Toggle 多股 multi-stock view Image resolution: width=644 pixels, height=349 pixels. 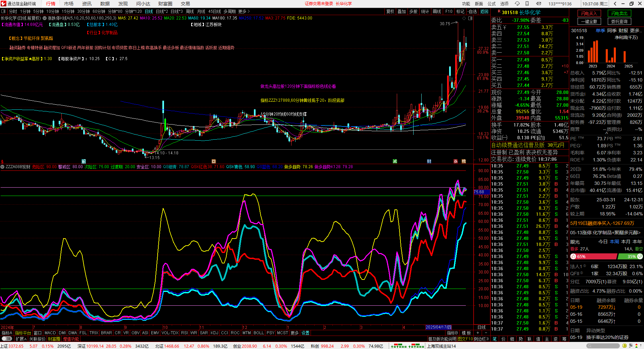[x=413, y=11]
